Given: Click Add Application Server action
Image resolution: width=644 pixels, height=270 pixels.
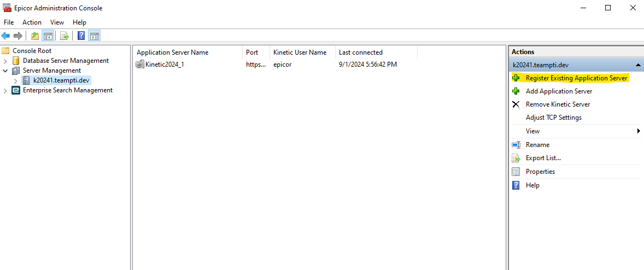Looking at the screenshot, I should coord(559,91).
